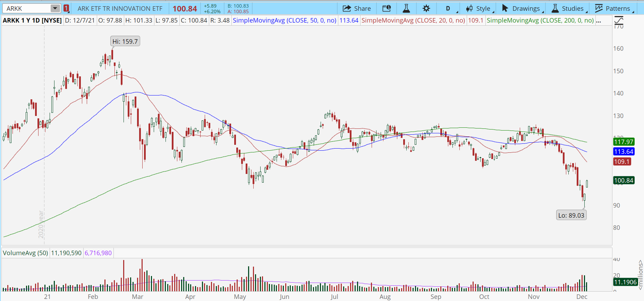Open the symbol selector dropdown arrow

coord(55,8)
